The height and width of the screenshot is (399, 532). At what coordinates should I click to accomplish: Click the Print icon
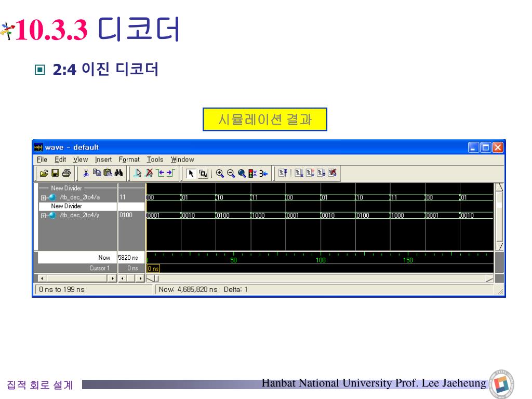click(66, 174)
